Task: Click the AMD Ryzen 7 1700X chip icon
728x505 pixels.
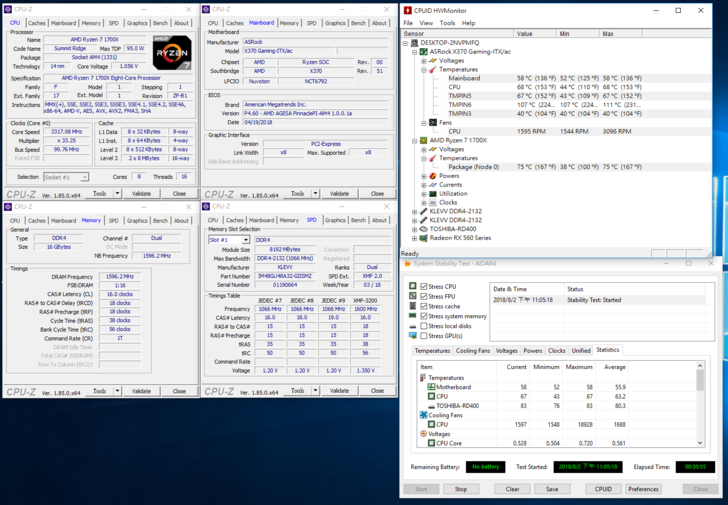Action: (x=423, y=140)
